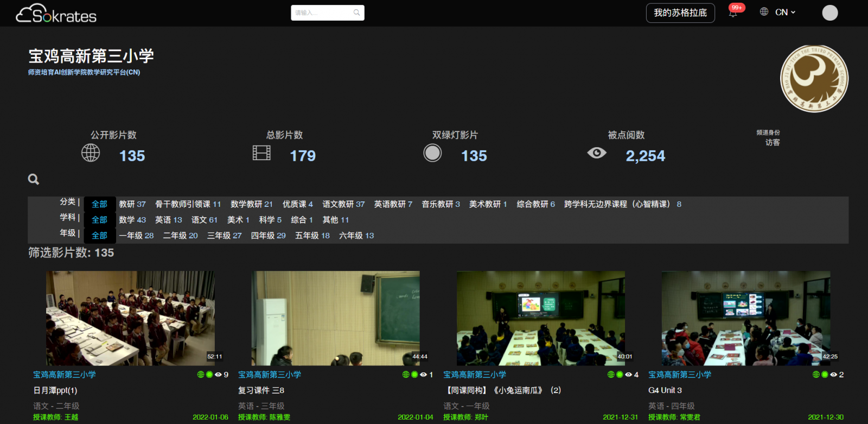Image resolution: width=868 pixels, height=424 pixels.
Task: Click the eye icon beside 2,254 views
Action: tap(597, 153)
